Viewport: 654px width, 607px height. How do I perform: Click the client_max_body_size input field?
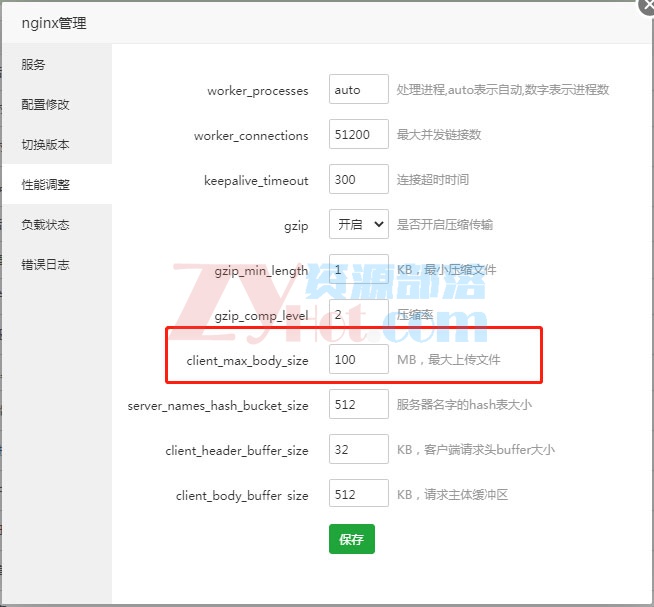pyautogui.click(x=359, y=359)
